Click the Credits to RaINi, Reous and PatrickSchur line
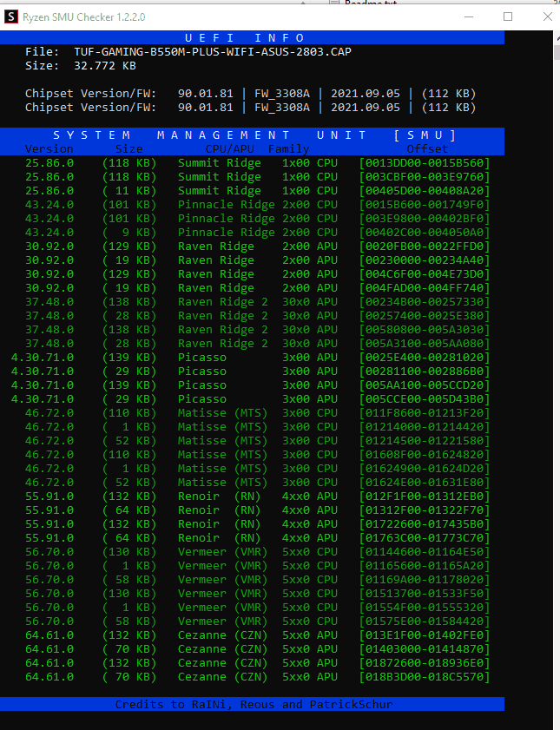 click(x=254, y=705)
